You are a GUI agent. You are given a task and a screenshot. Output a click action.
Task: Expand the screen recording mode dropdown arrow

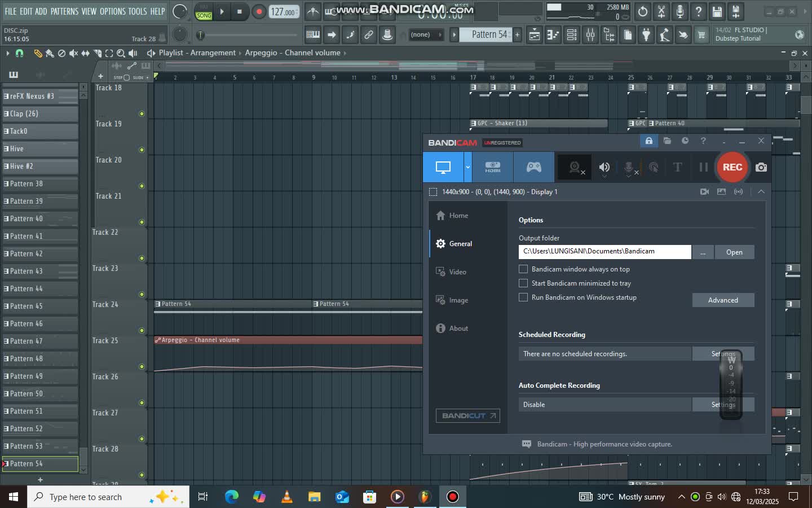click(x=467, y=167)
